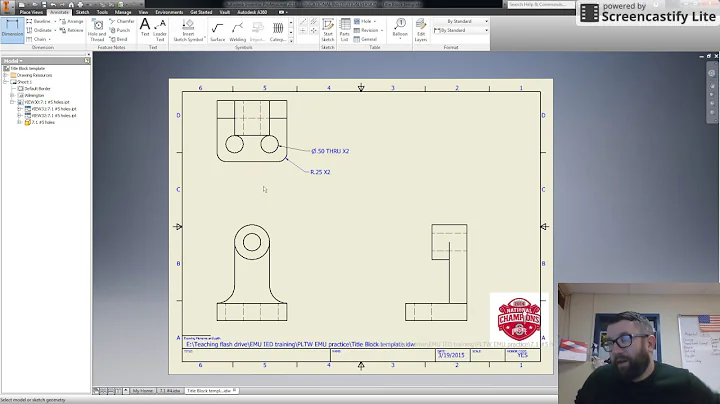Switch to the 7.1 #4.idw document tab
Viewport: 720px width, 404px height.
[x=169, y=391]
